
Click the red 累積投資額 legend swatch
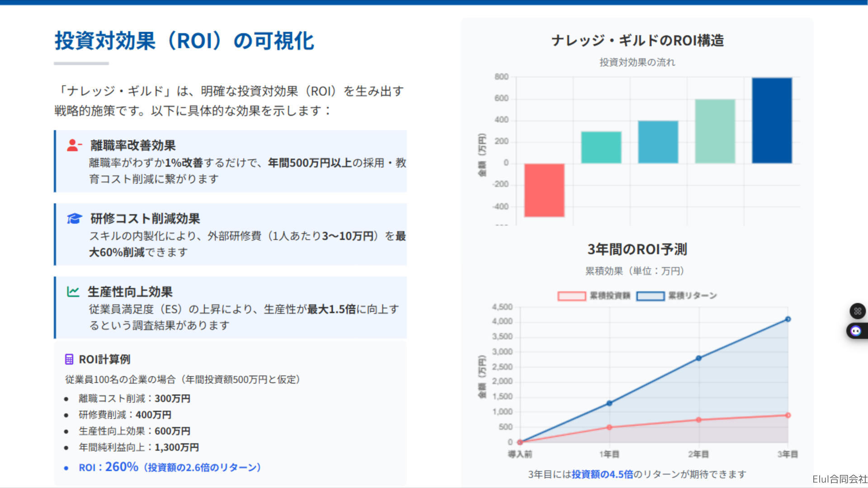[x=571, y=296]
